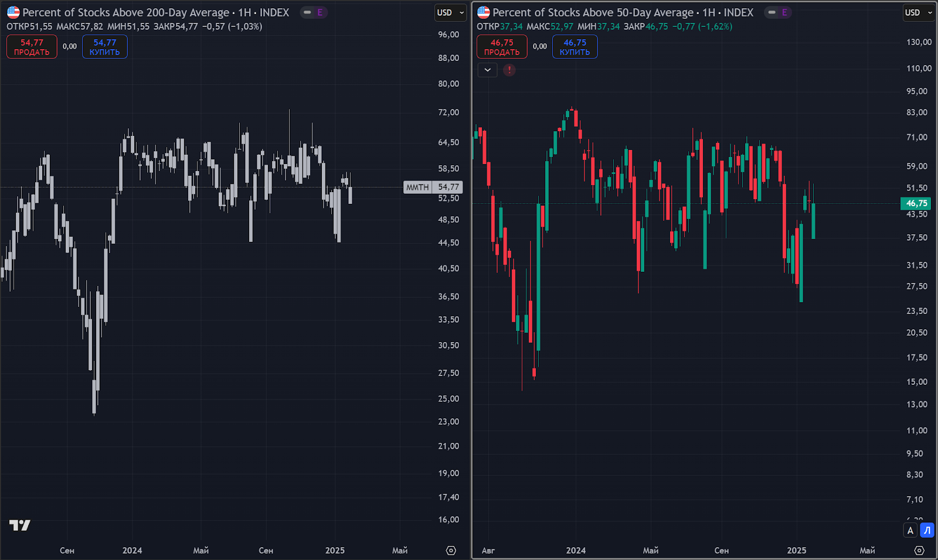Click 0,00 spread value on 200-Day chart
Viewport: 938px width, 560px height.
click(x=70, y=46)
